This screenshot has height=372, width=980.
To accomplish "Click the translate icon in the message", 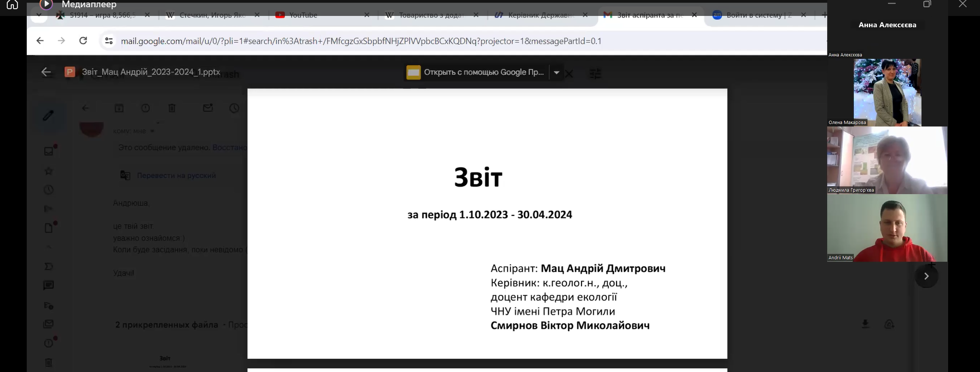I will tap(125, 176).
